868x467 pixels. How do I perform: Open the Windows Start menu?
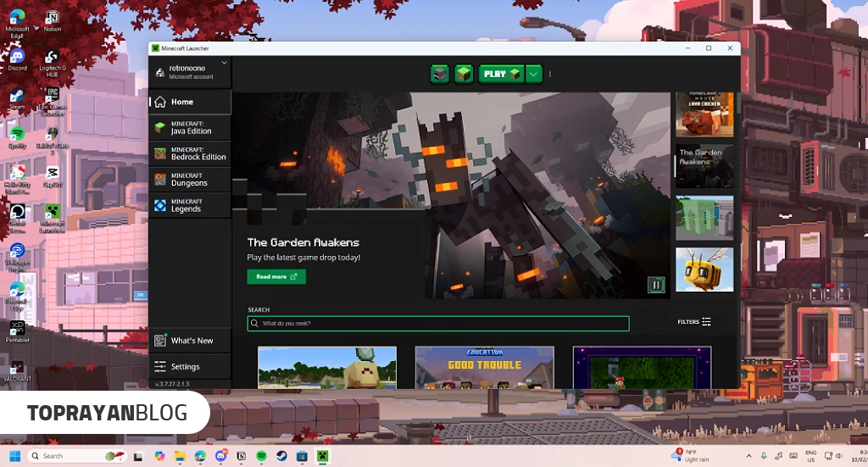pyautogui.click(x=15, y=456)
